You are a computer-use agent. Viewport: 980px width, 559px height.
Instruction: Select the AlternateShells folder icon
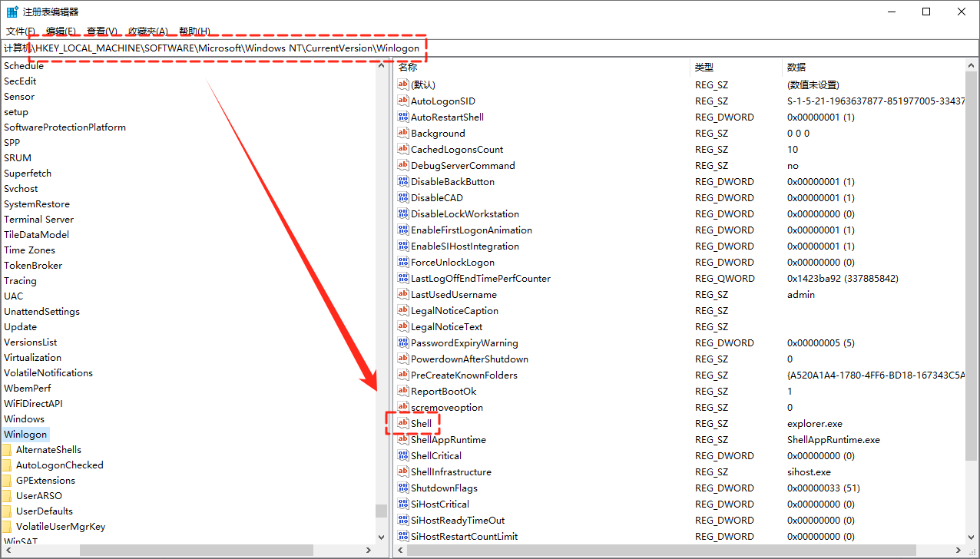pos(6,450)
